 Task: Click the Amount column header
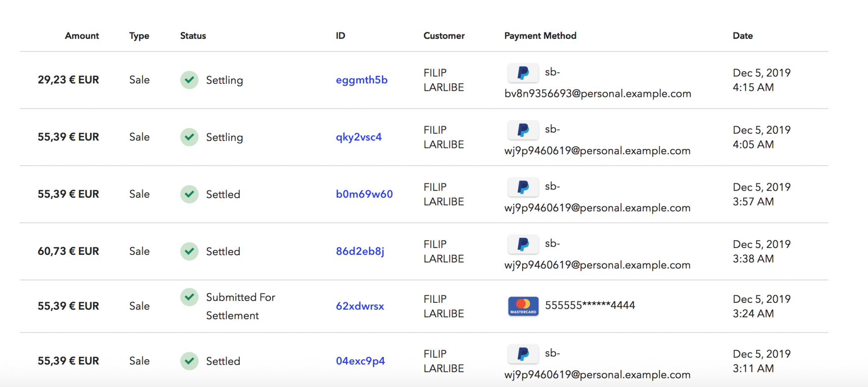click(x=82, y=36)
